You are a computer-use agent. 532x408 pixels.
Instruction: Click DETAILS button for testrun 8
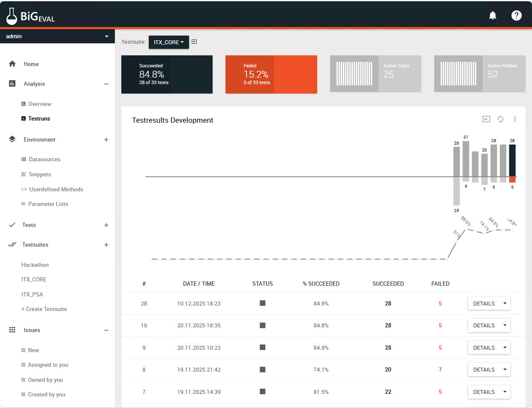(484, 369)
